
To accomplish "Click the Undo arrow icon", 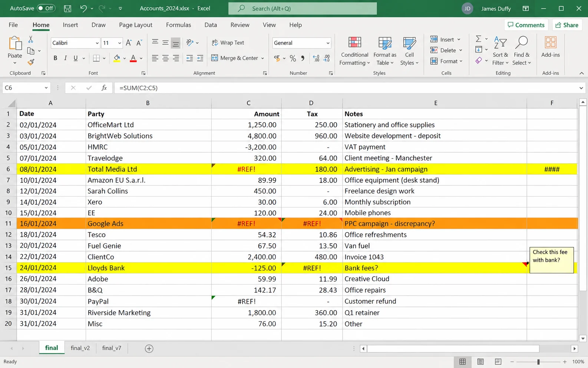I will click(x=83, y=8).
